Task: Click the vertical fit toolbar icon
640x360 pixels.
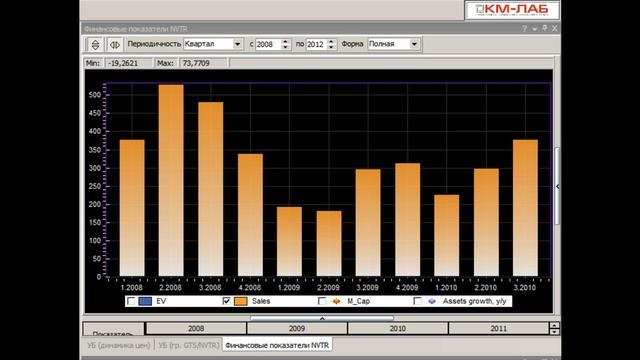Action: [95, 44]
